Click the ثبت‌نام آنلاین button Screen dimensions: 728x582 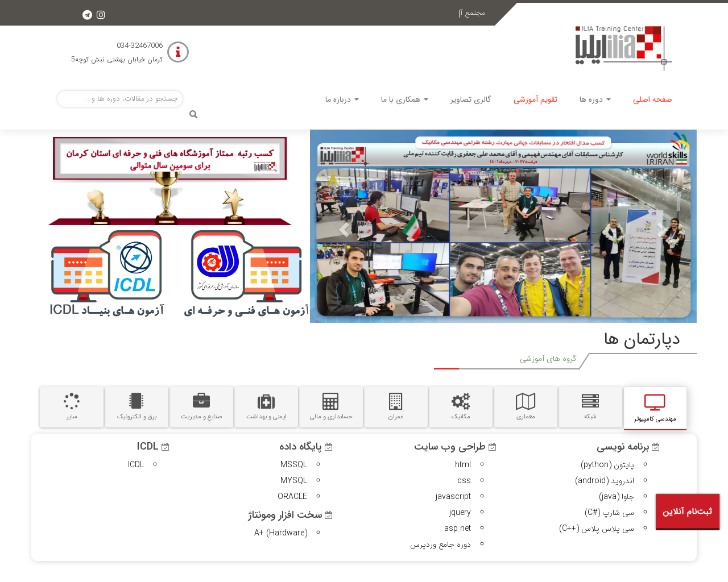[x=687, y=511]
